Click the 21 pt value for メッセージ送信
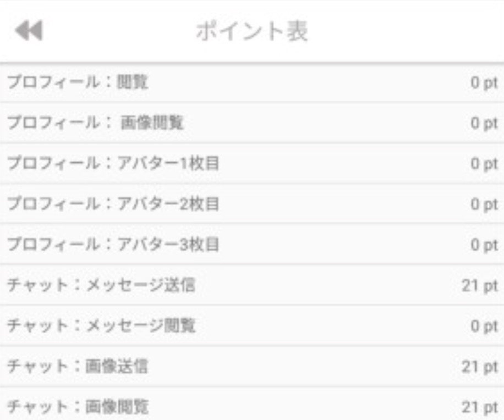The width and height of the screenshot is (504, 420). (x=479, y=286)
